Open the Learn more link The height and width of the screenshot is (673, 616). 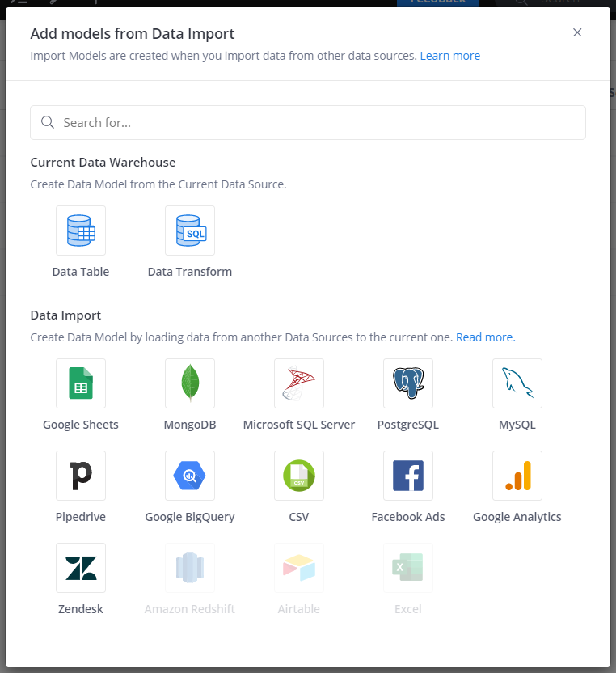coord(450,56)
